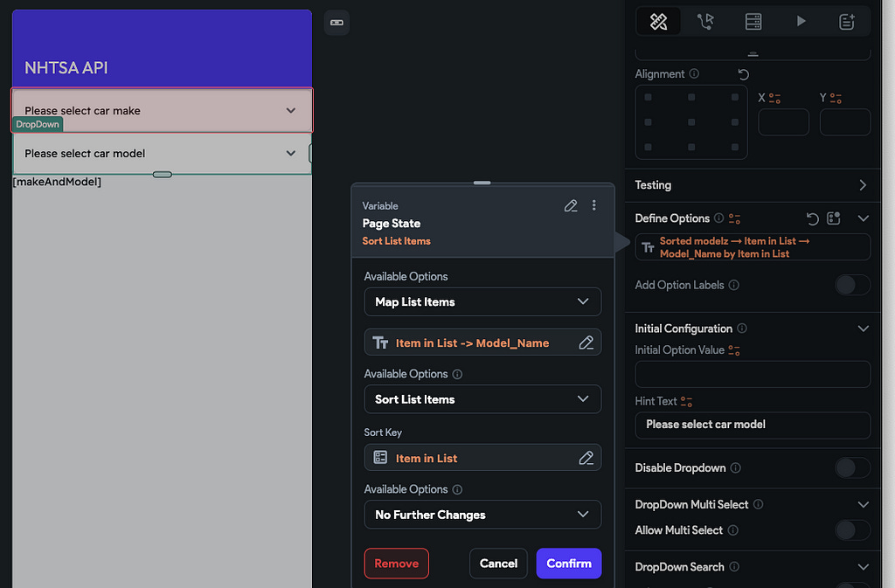Collapse the Define Options section
Screen dimensions: 895x588
coord(863,218)
